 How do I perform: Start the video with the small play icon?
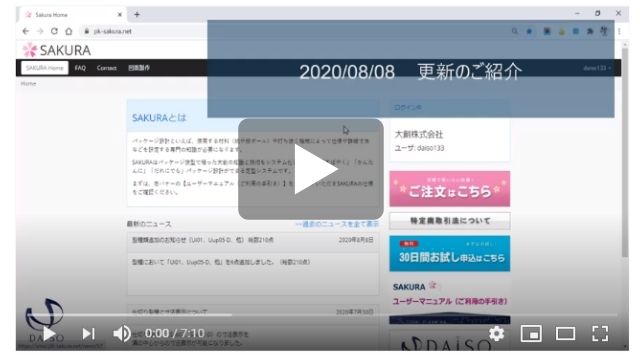(49, 334)
